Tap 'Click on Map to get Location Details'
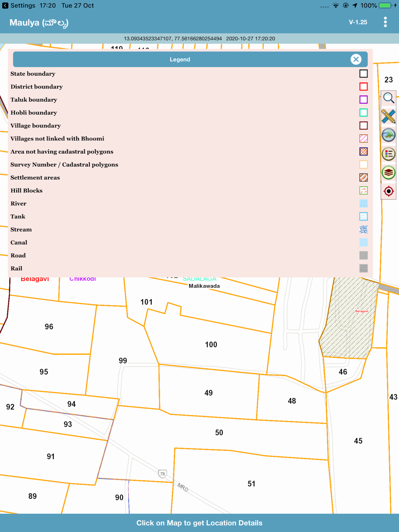 click(x=199, y=523)
